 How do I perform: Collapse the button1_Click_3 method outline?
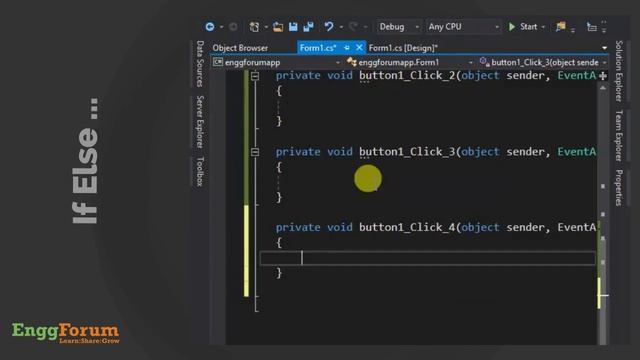255,152
